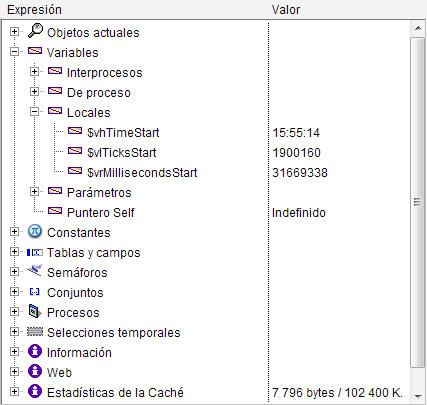Click the value 1900160 of $vlTicksStart
427x405 pixels.
tap(296, 153)
